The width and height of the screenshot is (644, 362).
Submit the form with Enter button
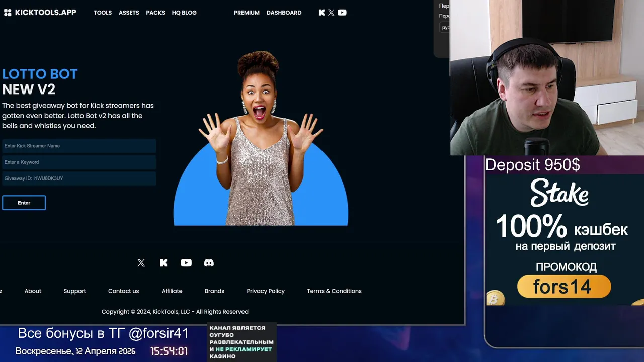click(24, 203)
